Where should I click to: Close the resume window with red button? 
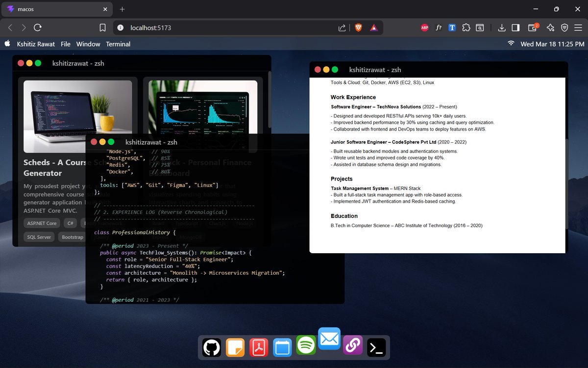[x=318, y=70]
